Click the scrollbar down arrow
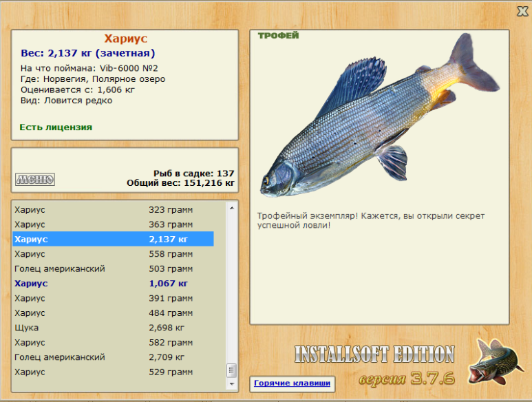 pyautogui.click(x=232, y=384)
